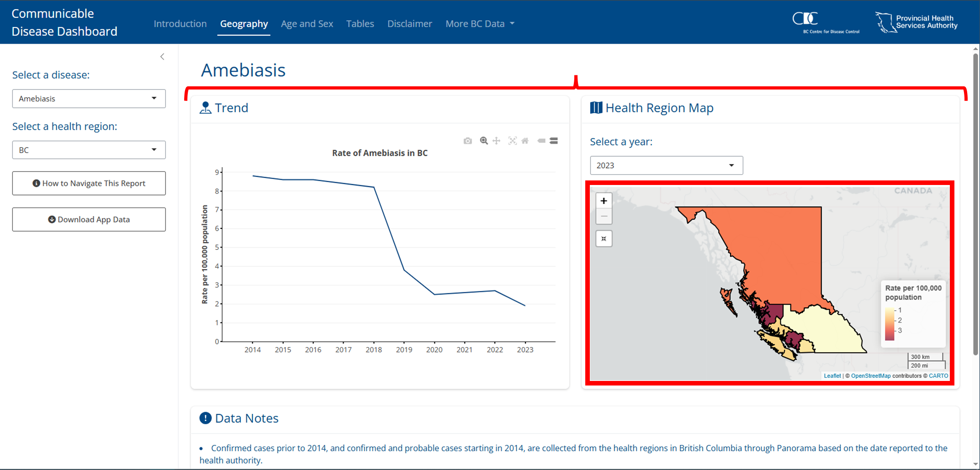The height and width of the screenshot is (470, 980).
Task: Click the Data Notes exclamation icon
Action: pyautogui.click(x=206, y=418)
